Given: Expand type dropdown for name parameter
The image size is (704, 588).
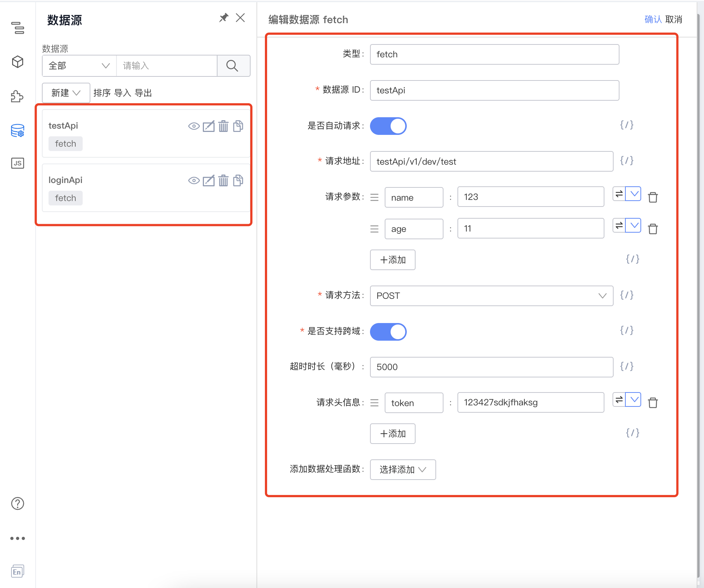Looking at the screenshot, I should click(x=634, y=194).
